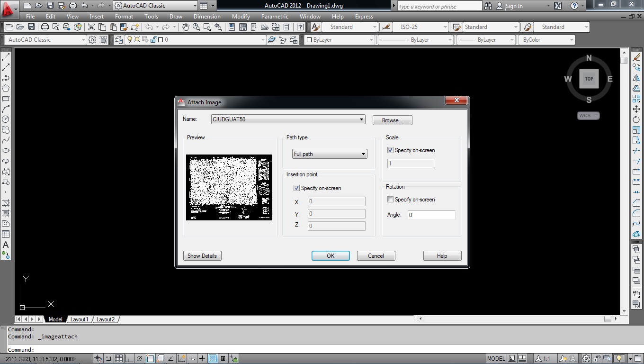Switch to the Layout1 tab
The image size is (644, 364).
(x=79, y=319)
